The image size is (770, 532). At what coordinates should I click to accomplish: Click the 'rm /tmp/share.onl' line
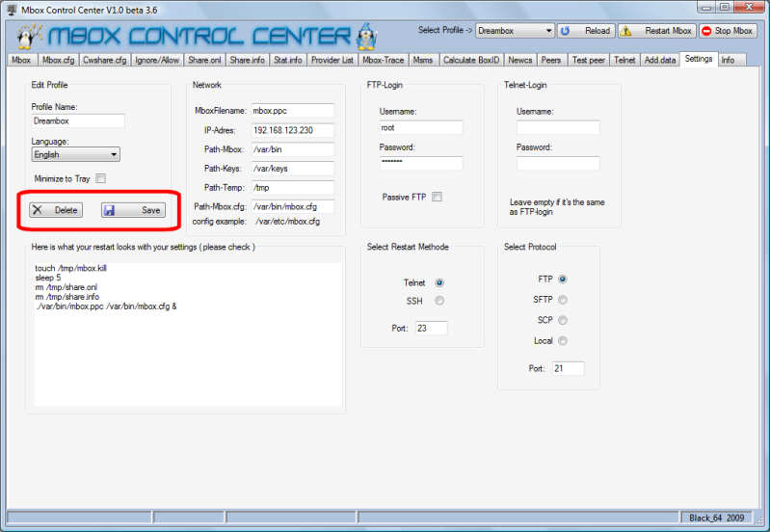(x=66, y=287)
